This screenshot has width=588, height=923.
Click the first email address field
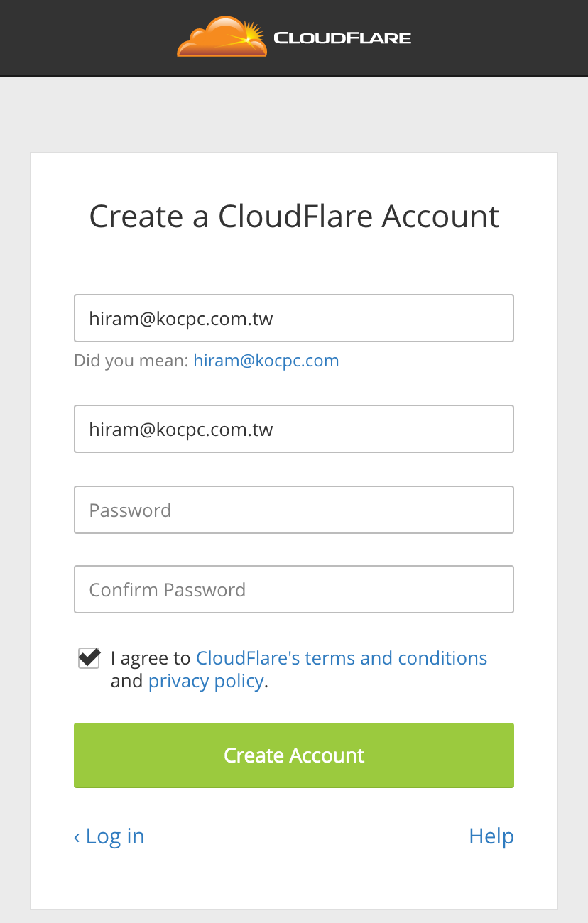[294, 318]
